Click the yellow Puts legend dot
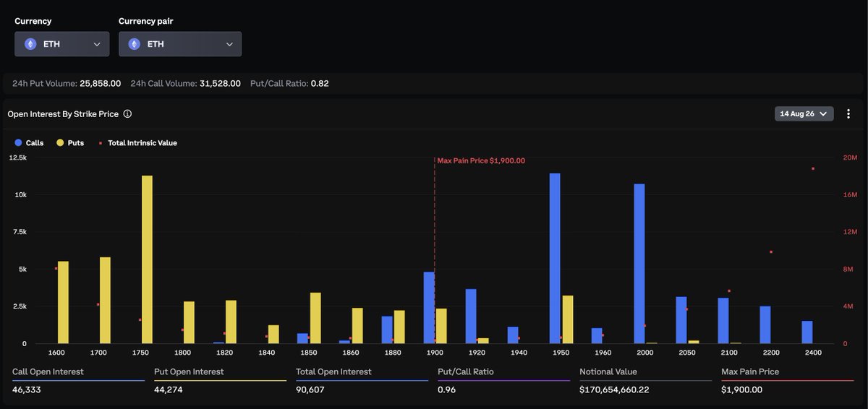868x409 pixels. pos(60,143)
